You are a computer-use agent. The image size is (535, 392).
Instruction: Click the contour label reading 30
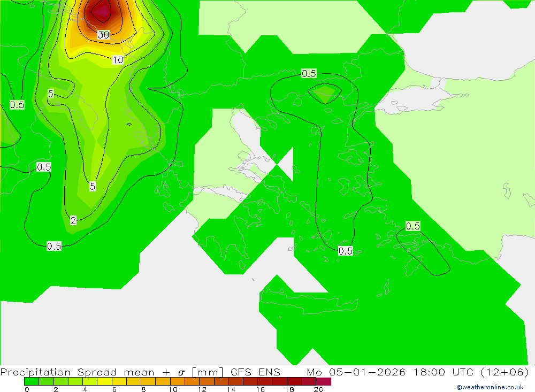pos(103,35)
